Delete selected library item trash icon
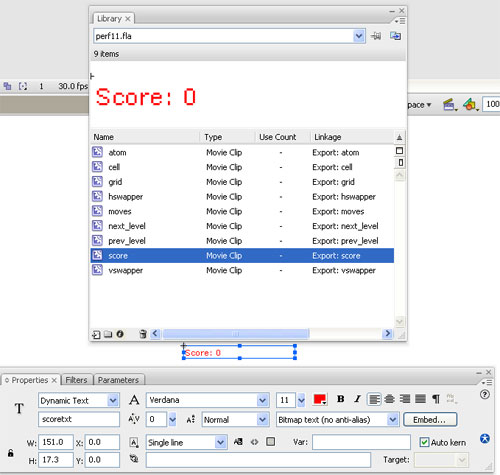 143,334
